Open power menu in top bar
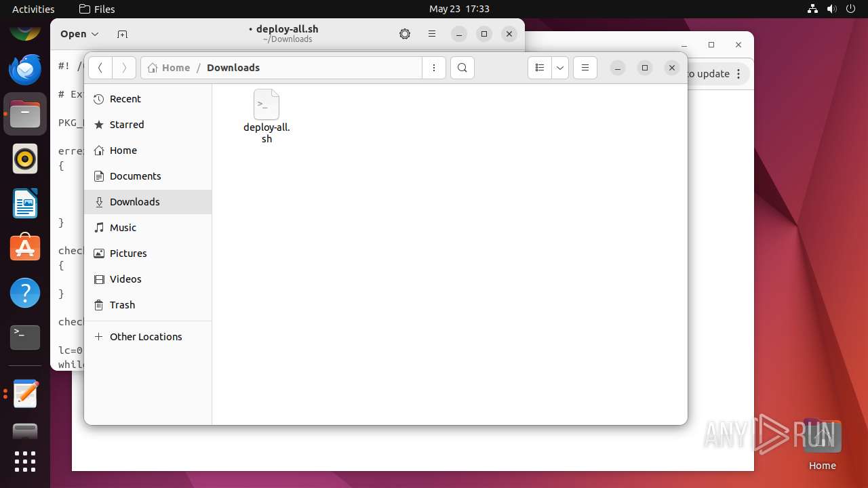 [x=850, y=9]
